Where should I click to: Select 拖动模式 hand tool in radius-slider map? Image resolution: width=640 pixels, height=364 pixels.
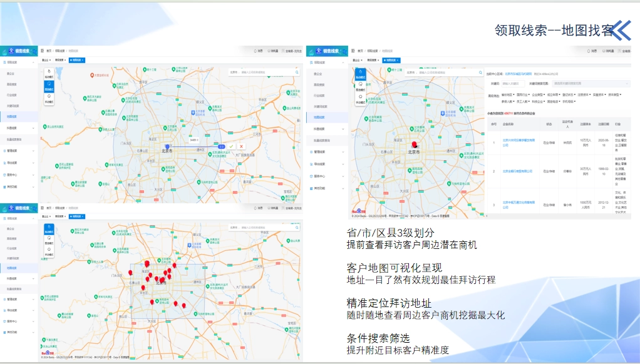click(49, 73)
